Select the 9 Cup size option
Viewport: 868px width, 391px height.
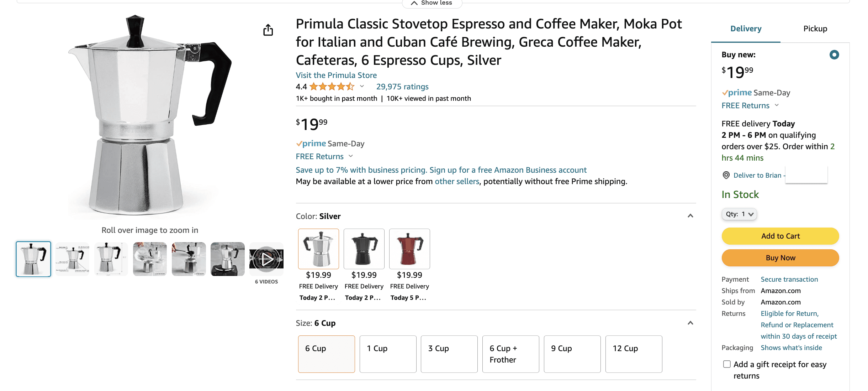[572, 354]
